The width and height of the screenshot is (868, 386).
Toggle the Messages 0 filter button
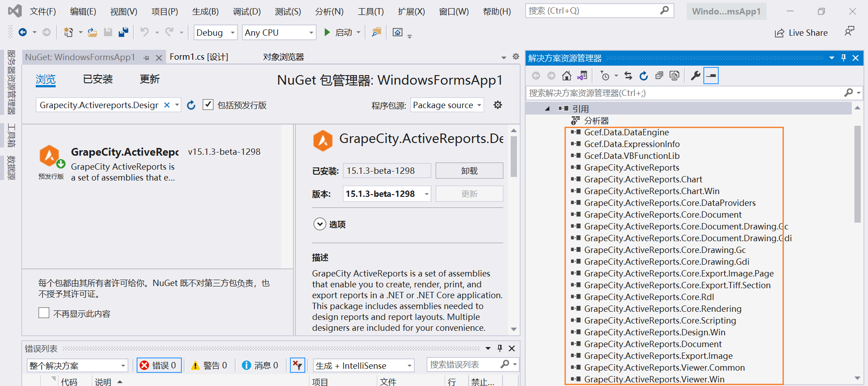(x=260, y=365)
